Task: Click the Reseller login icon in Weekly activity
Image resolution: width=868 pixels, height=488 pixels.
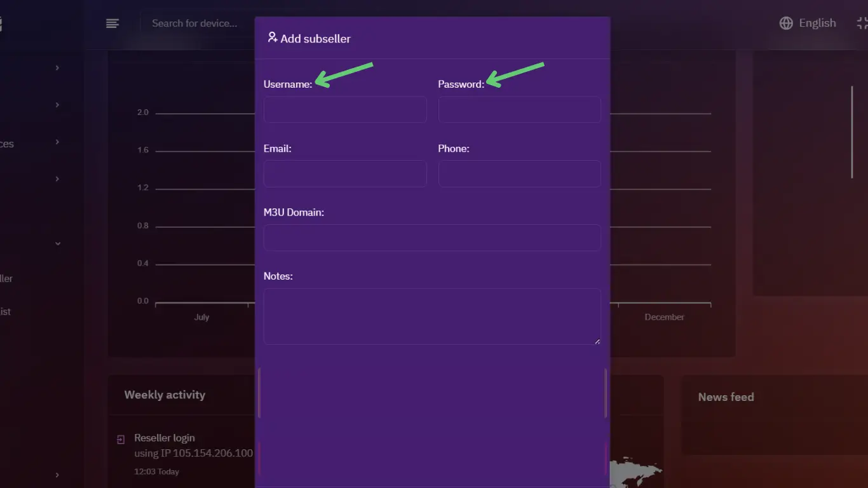Action: click(x=121, y=439)
